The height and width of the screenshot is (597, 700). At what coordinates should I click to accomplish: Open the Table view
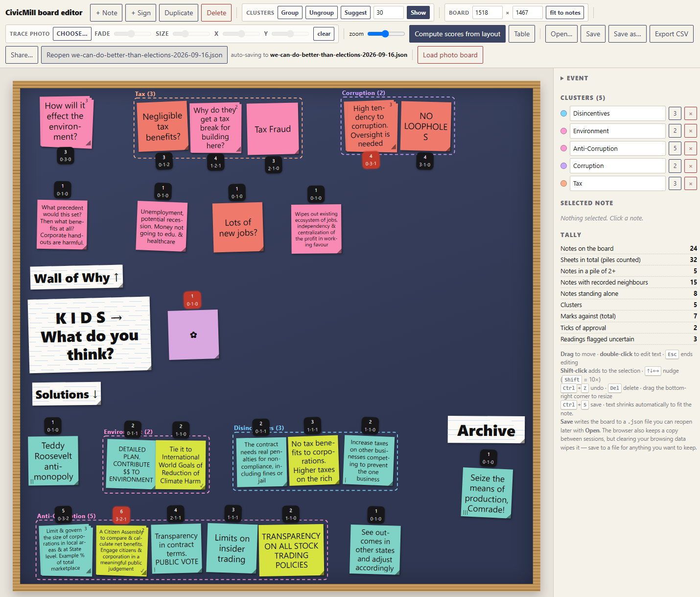522,34
